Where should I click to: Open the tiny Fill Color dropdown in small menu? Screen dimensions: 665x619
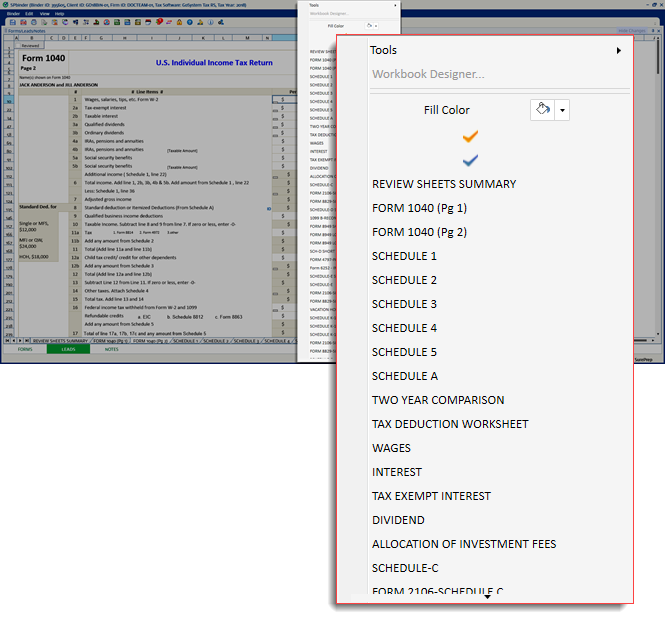pos(376,26)
